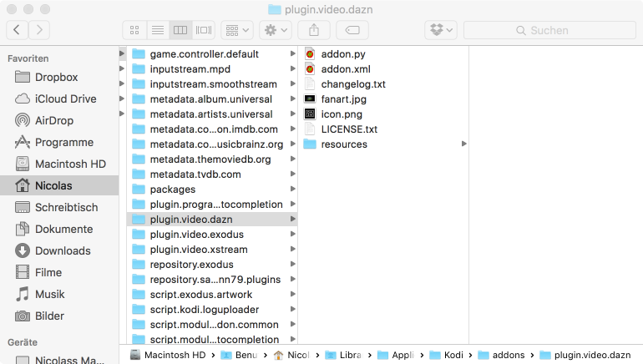643x364 pixels.
Task: Select the script.exodus.artwork folder
Action: tap(212, 295)
